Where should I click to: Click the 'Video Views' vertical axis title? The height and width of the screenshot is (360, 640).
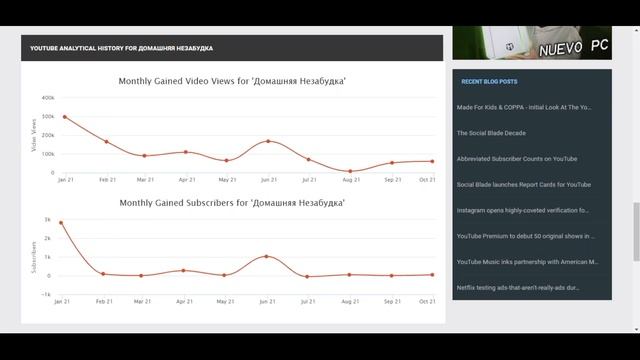(x=34, y=135)
